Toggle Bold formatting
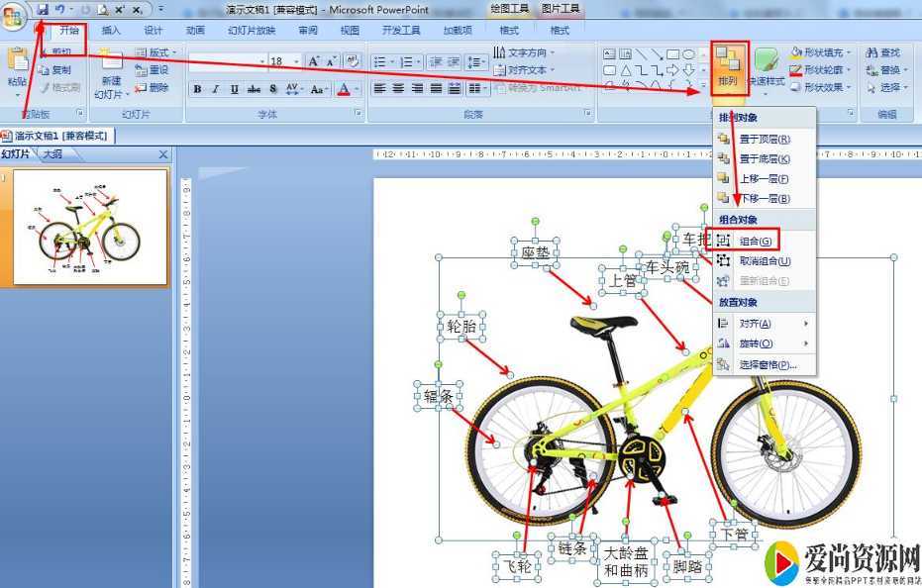The height and width of the screenshot is (588, 922). click(x=197, y=89)
